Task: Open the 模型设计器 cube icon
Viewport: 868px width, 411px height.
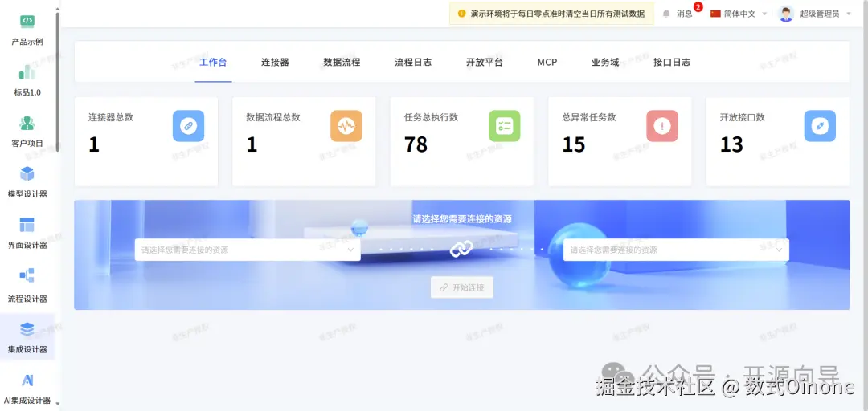Action: point(27,173)
